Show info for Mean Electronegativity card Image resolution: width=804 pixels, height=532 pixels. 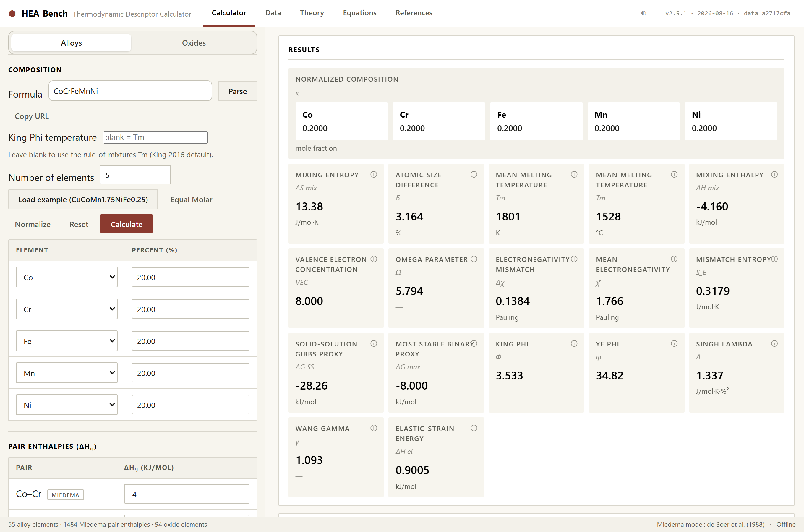(x=674, y=259)
